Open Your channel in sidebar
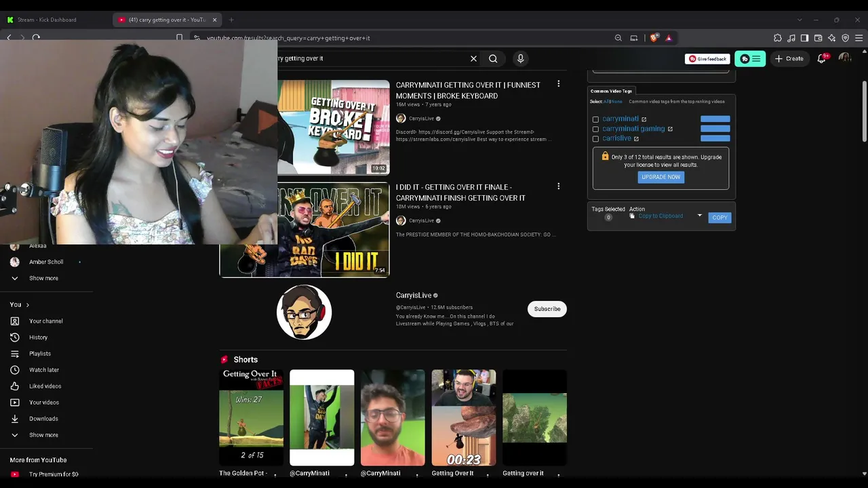Viewport: 868px width, 488px height. tap(46, 321)
